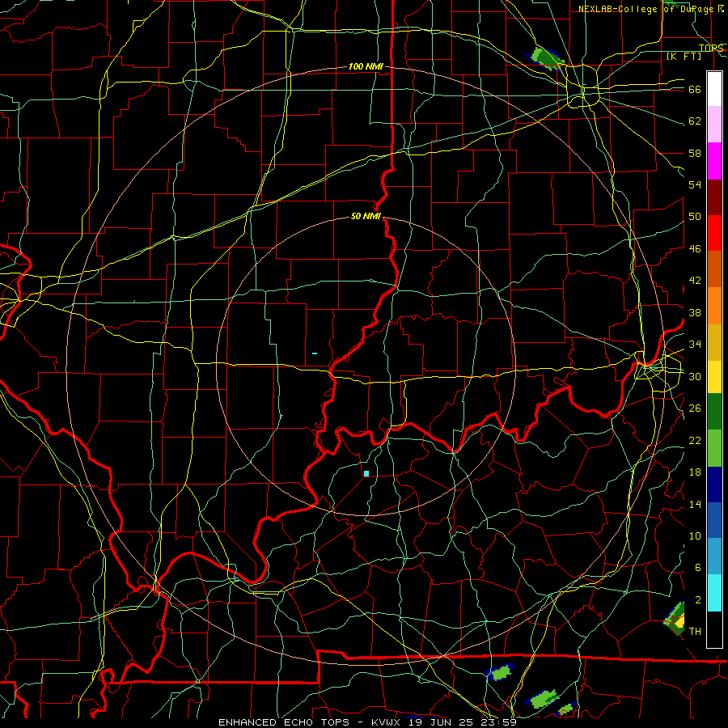728x728 pixels.
Task: Click the "50 NMI" range ring label
Action: pyautogui.click(x=366, y=216)
